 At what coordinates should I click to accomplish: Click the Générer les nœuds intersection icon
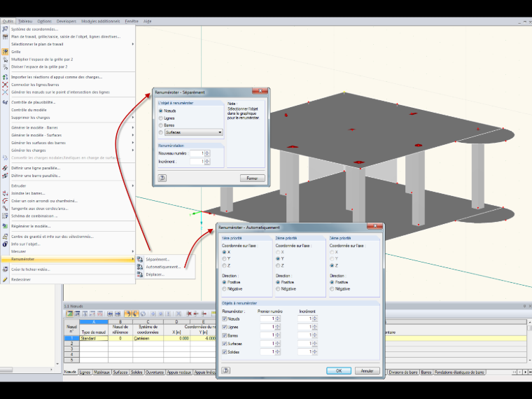[5, 92]
